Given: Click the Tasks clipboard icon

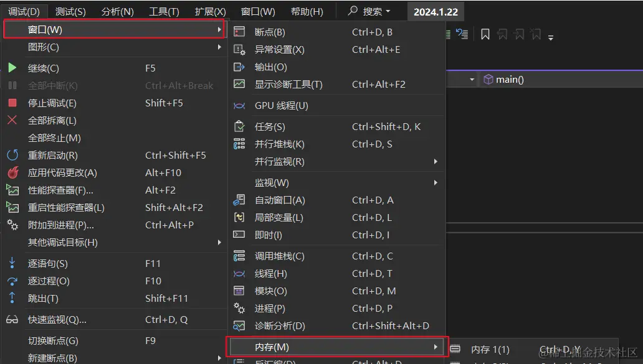Looking at the screenshot, I should click(239, 126).
